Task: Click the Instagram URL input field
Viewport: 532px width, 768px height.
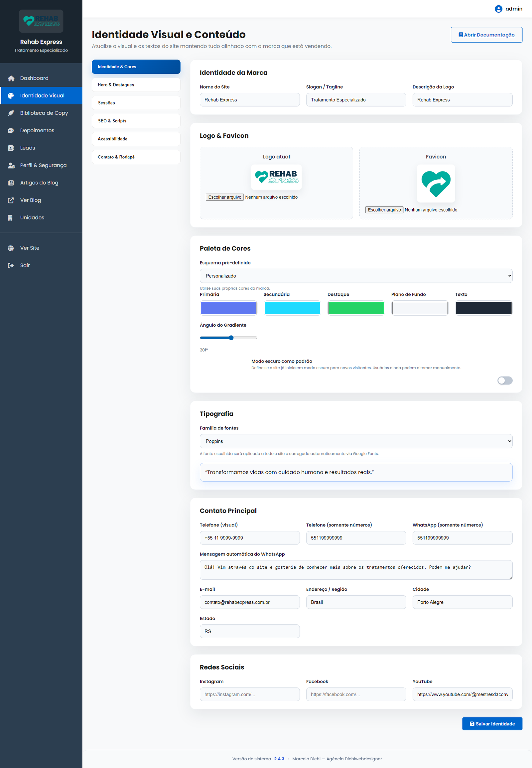Action: 249,694
